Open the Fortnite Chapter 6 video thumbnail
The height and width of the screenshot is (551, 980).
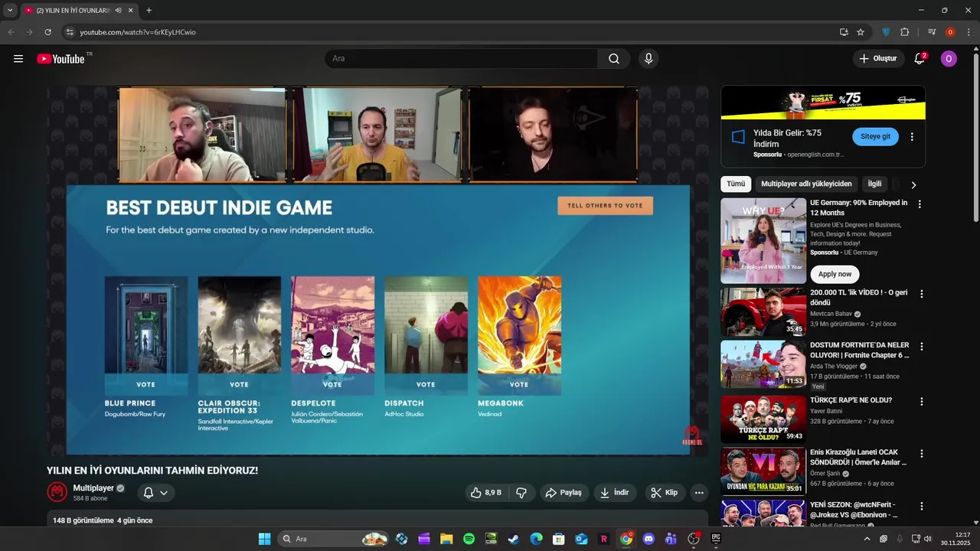point(763,364)
